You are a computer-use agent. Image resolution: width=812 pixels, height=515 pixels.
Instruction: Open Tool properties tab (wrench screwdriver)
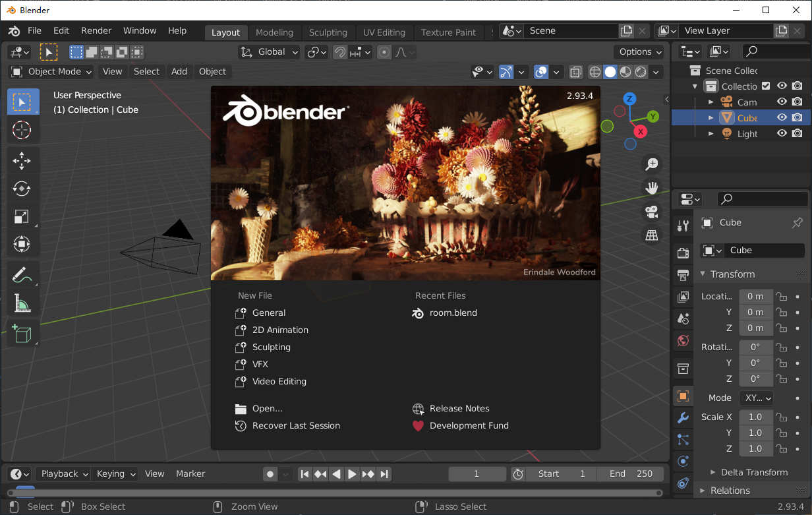(x=683, y=226)
